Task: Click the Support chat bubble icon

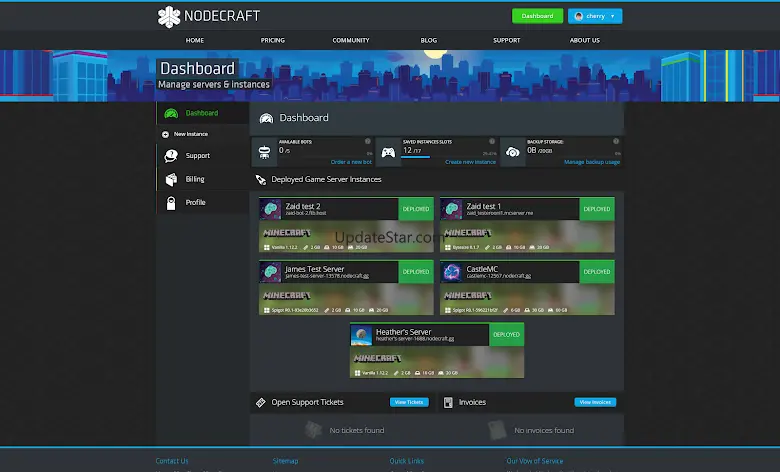Action: [171, 156]
